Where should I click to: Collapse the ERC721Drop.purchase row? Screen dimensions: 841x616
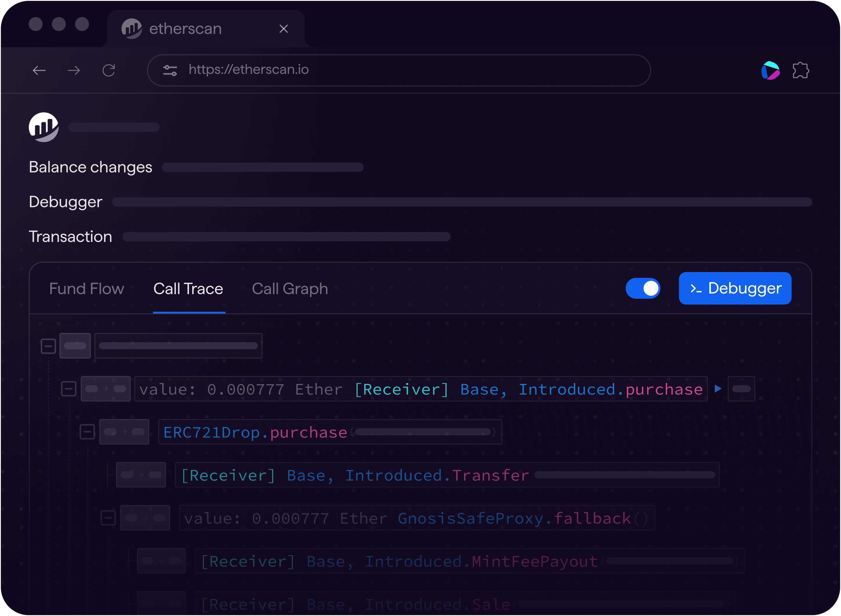pos(87,432)
